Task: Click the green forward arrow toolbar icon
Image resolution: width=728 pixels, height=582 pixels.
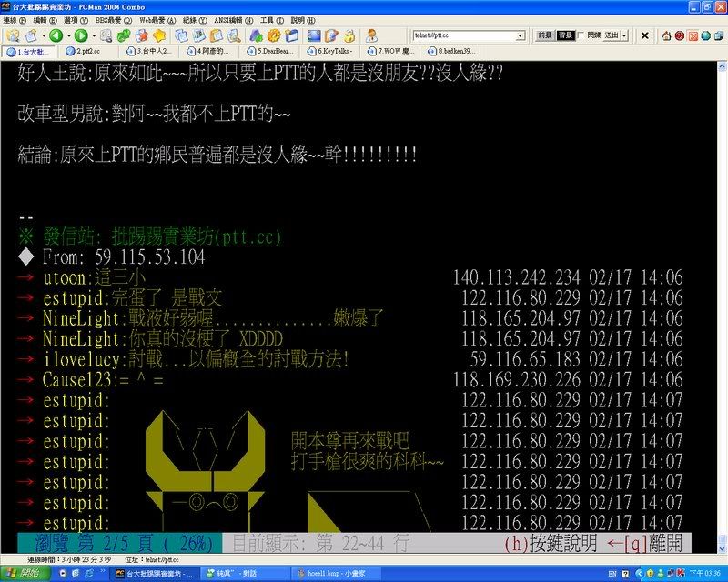Action: (79, 35)
